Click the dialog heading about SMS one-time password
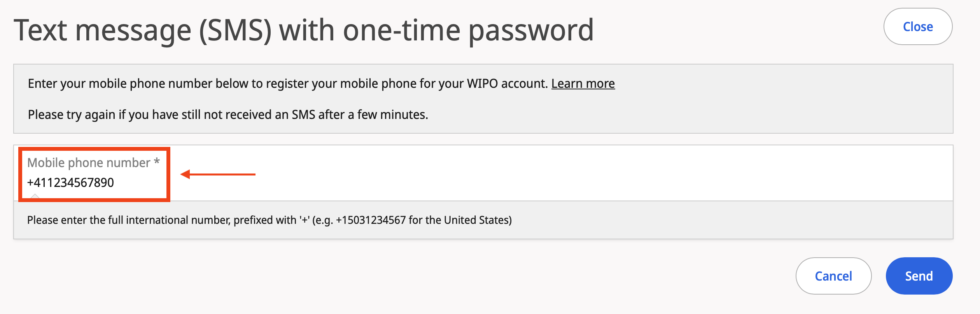This screenshot has height=314, width=980. click(303, 30)
